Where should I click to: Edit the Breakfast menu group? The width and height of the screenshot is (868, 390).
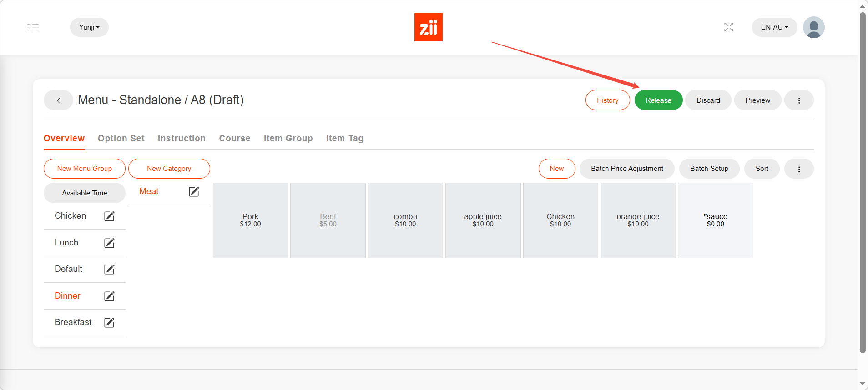[x=109, y=323]
